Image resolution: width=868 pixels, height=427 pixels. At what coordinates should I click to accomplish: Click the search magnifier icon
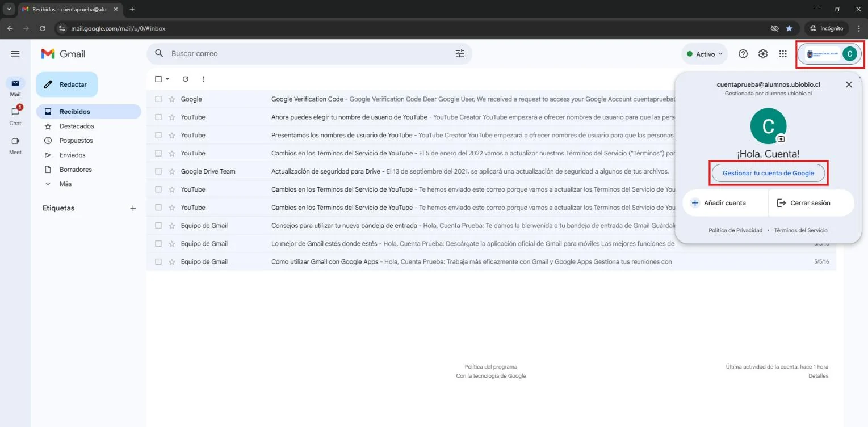[160, 53]
